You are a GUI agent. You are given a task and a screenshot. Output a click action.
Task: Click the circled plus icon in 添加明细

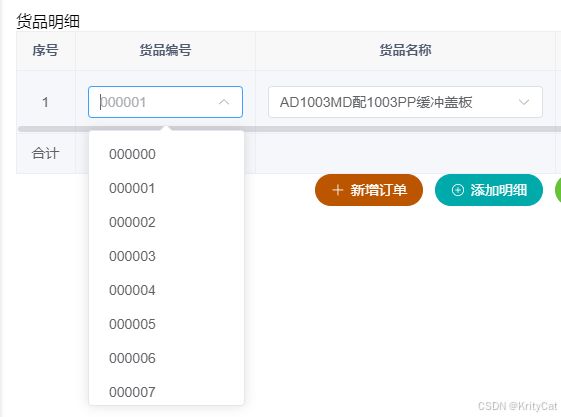point(458,190)
